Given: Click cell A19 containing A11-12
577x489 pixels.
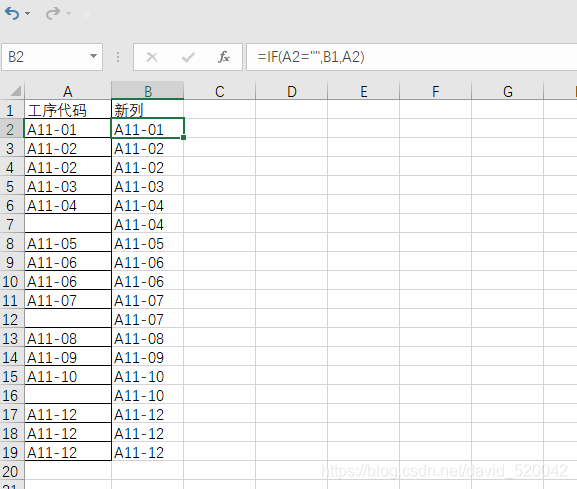Looking at the screenshot, I should click(x=68, y=452).
